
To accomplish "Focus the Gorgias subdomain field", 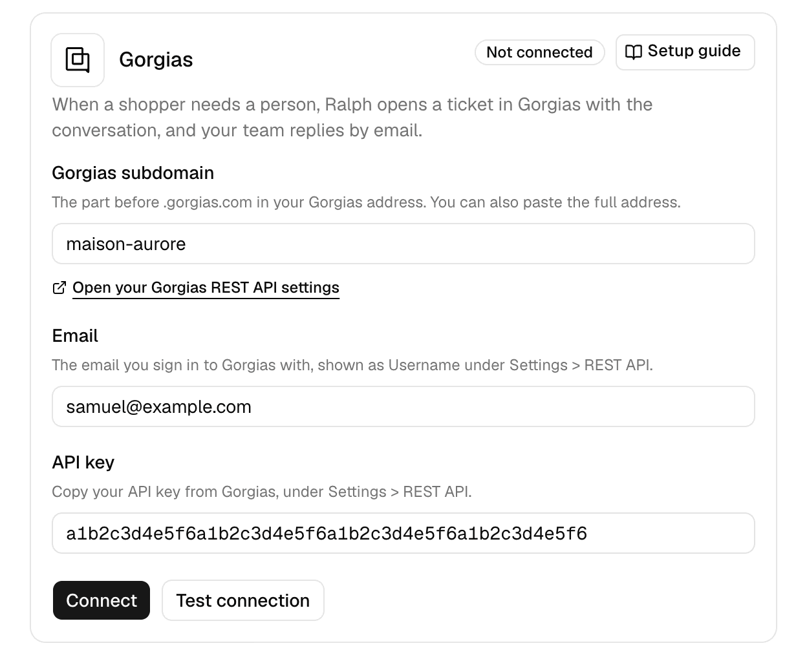I will pos(403,244).
